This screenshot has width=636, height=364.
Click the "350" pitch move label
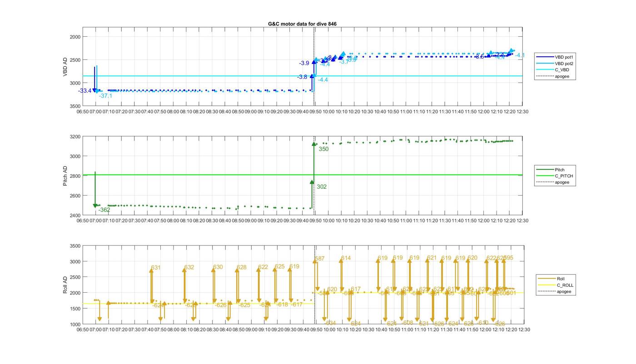pos(323,149)
